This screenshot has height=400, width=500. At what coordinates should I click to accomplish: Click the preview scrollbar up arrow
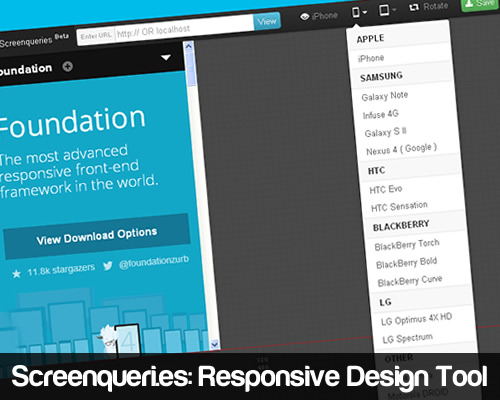tap(189, 46)
